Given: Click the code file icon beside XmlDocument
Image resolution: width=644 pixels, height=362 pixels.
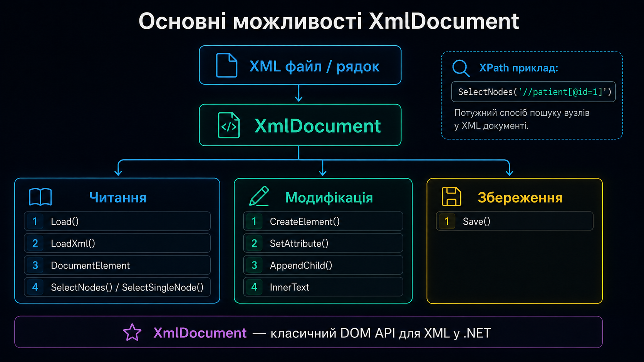Looking at the screenshot, I should [229, 125].
